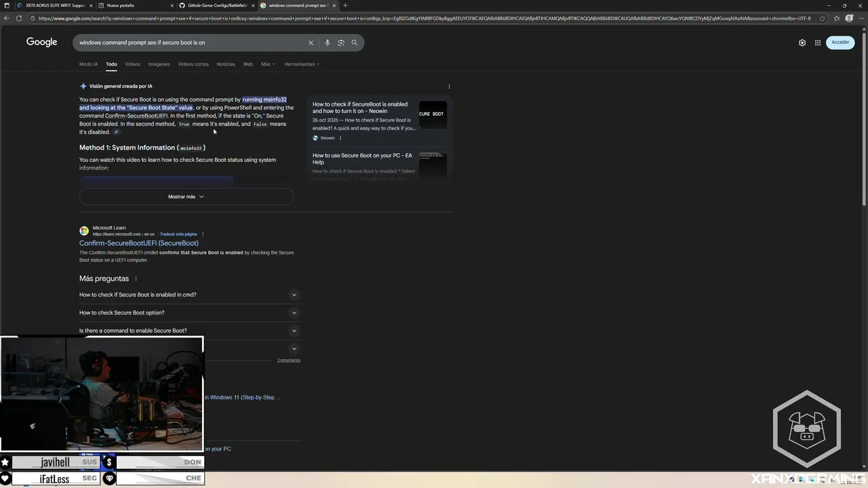The image size is (868, 488).
Task: Click the Acceder sign-in button
Action: 840,42
